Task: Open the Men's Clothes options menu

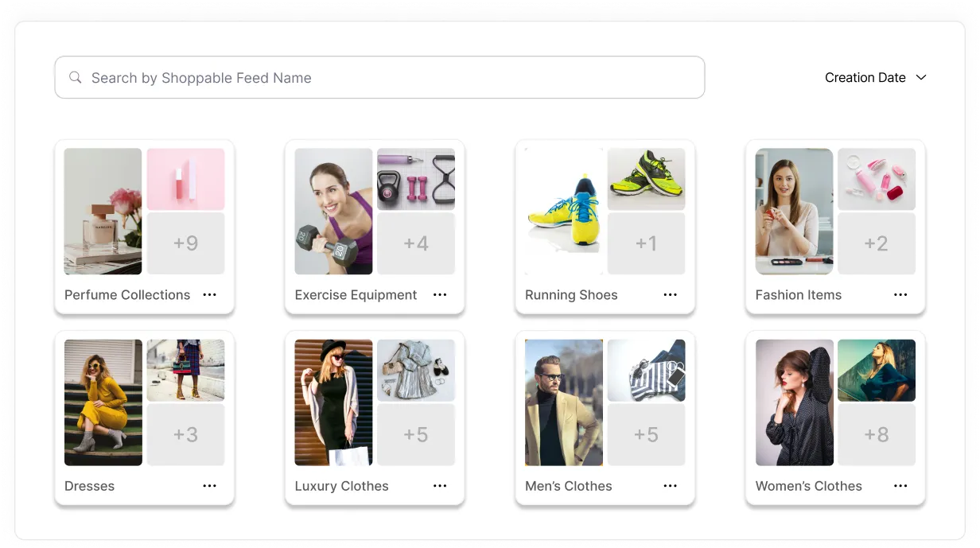Action: pos(670,485)
